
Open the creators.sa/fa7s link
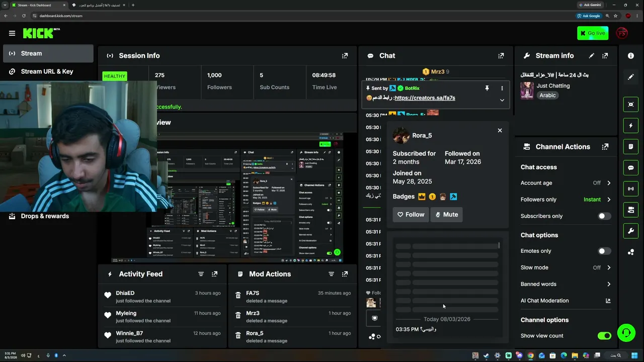[425, 98]
